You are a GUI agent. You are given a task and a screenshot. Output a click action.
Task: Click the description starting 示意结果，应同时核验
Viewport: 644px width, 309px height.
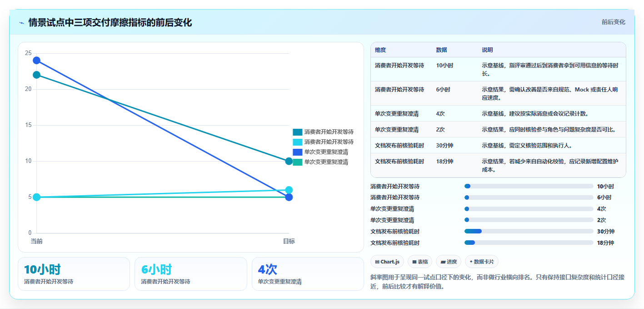click(x=549, y=130)
